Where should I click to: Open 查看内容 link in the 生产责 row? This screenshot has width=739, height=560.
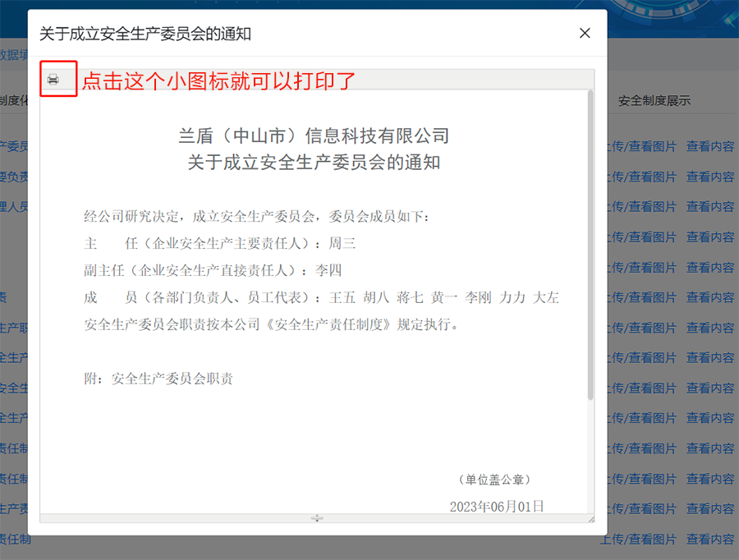709,508
